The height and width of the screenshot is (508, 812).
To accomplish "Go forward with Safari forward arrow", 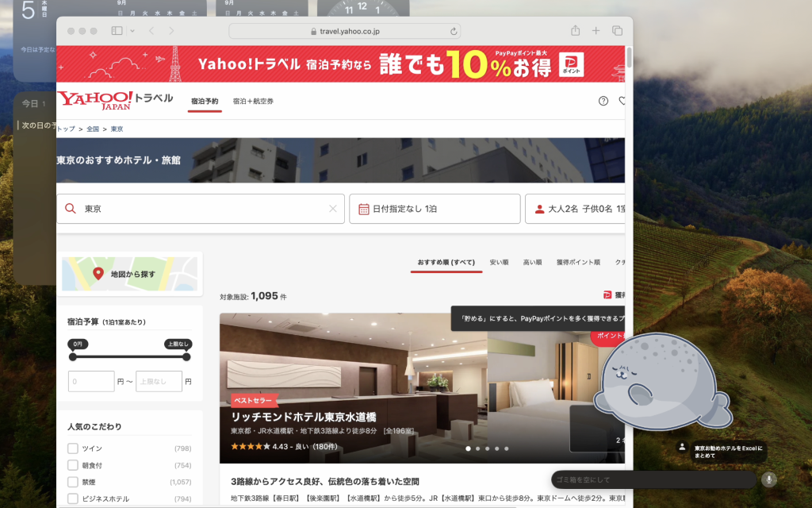I will 171,31.
